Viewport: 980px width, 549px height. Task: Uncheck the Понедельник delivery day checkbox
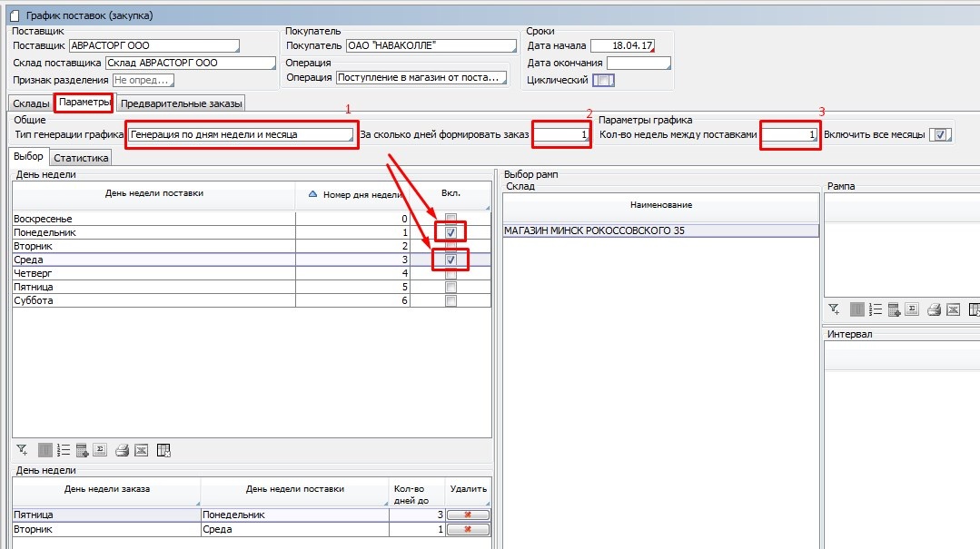point(450,233)
